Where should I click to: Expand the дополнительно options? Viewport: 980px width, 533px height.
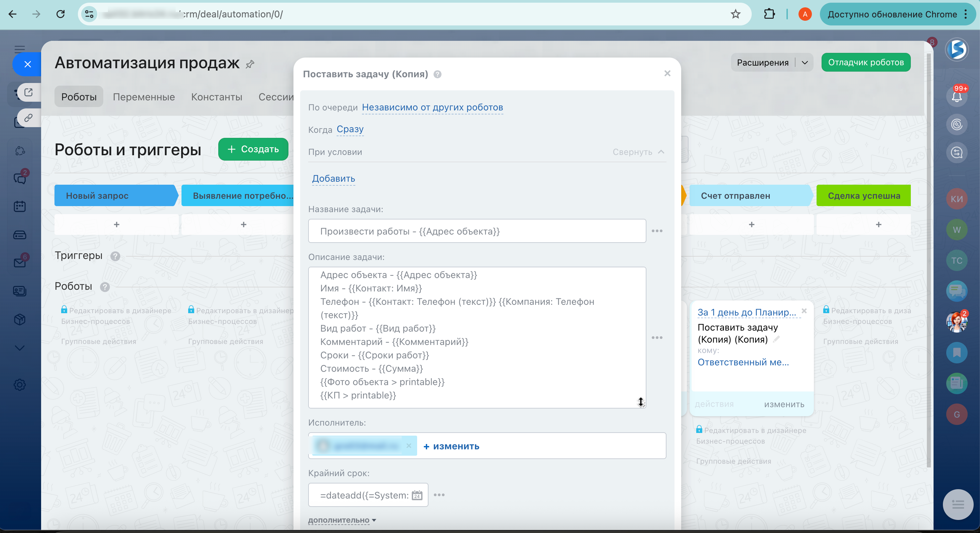pyautogui.click(x=342, y=520)
